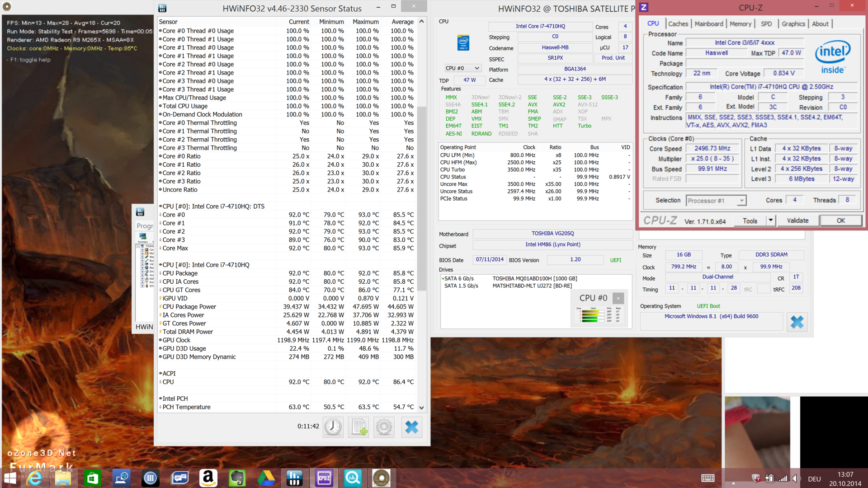This screenshot has height=488, width=868.
Task: Click the blue X icon beside the timer
Action: pos(411,427)
